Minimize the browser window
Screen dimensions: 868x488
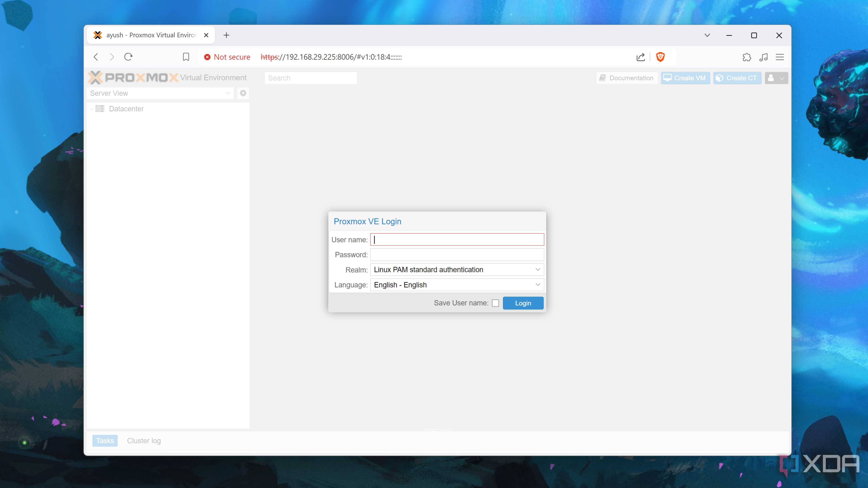pos(729,35)
